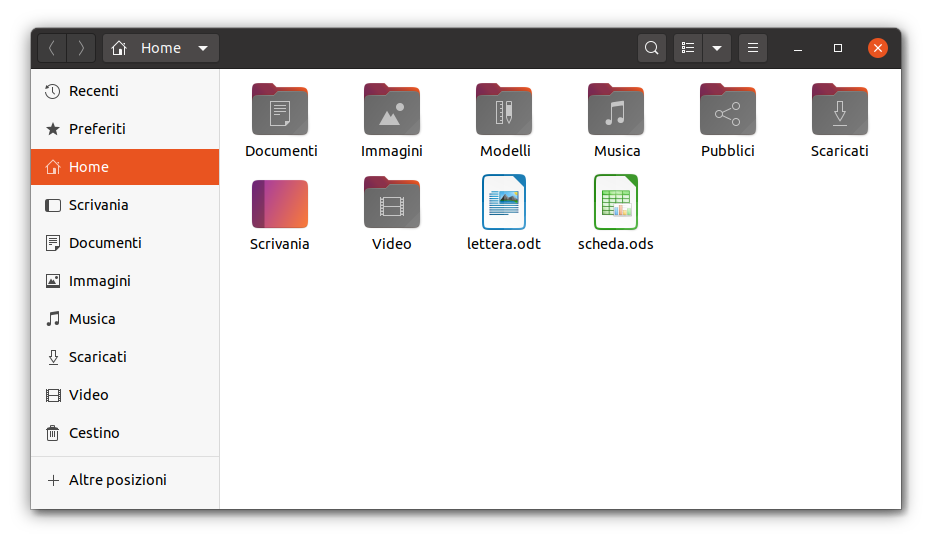
Task: Open view options dropdown arrow
Action: pos(717,48)
